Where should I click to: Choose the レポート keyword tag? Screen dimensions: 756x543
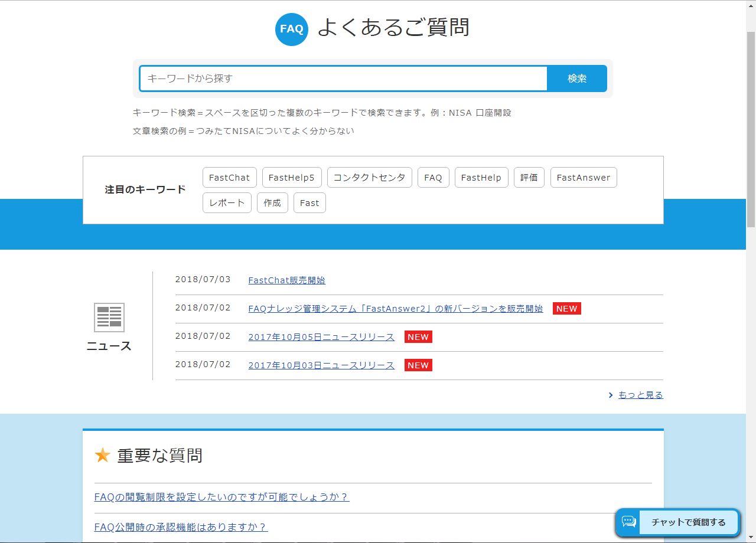227,203
